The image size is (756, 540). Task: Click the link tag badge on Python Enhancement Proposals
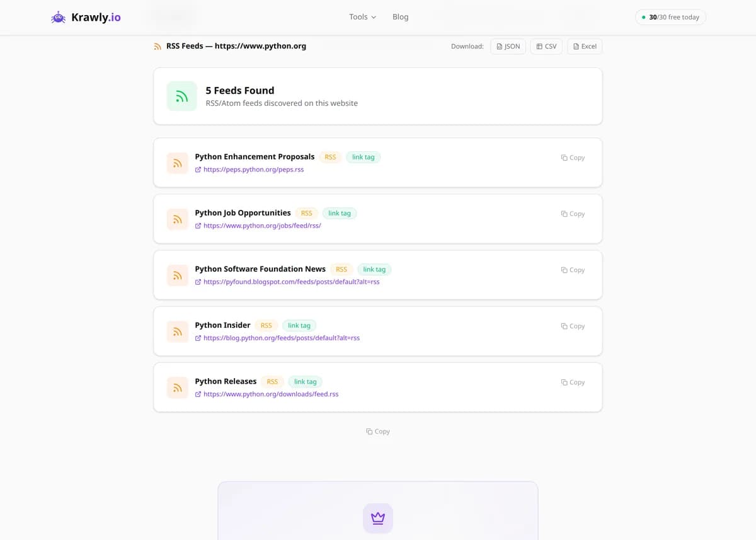(364, 157)
